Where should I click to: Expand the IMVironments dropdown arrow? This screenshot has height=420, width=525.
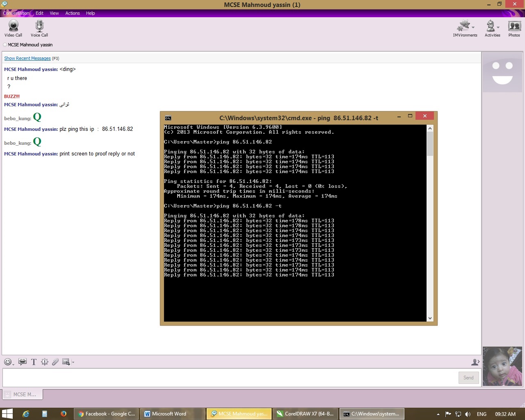click(473, 27)
